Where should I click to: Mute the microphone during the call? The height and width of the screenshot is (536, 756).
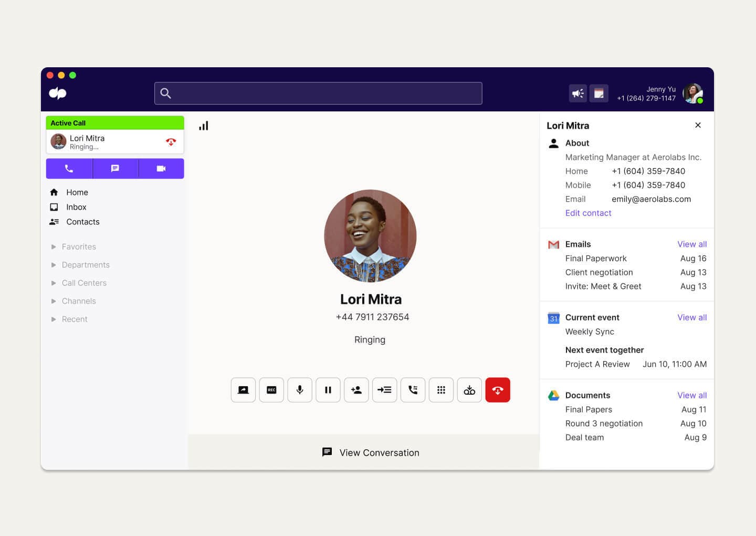(300, 390)
